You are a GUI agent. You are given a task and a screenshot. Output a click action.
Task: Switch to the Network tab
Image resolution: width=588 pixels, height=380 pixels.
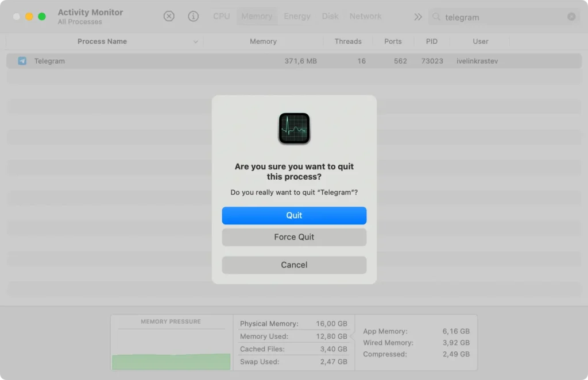click(x=365, y=16)
